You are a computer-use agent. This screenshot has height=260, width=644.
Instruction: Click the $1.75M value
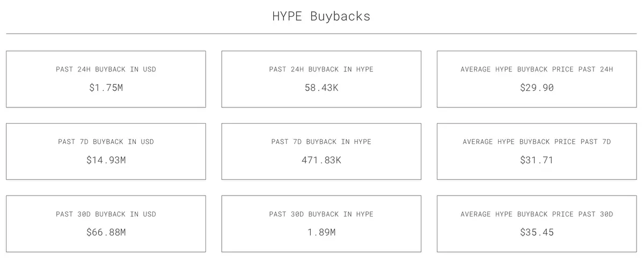pyautogui.click(x=106, y=88)
